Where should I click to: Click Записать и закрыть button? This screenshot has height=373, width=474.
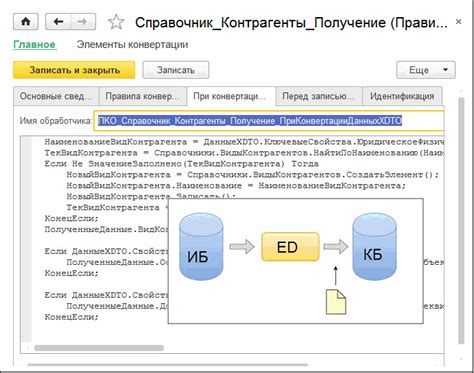click(x=74, y=70)
